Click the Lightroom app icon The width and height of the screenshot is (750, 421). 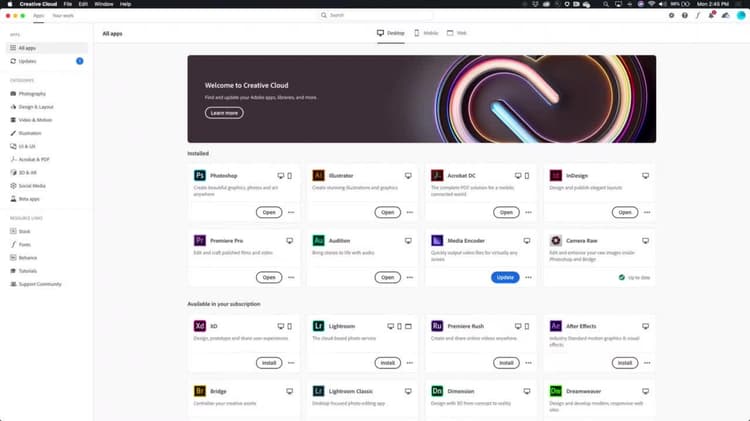click(318, 326)
